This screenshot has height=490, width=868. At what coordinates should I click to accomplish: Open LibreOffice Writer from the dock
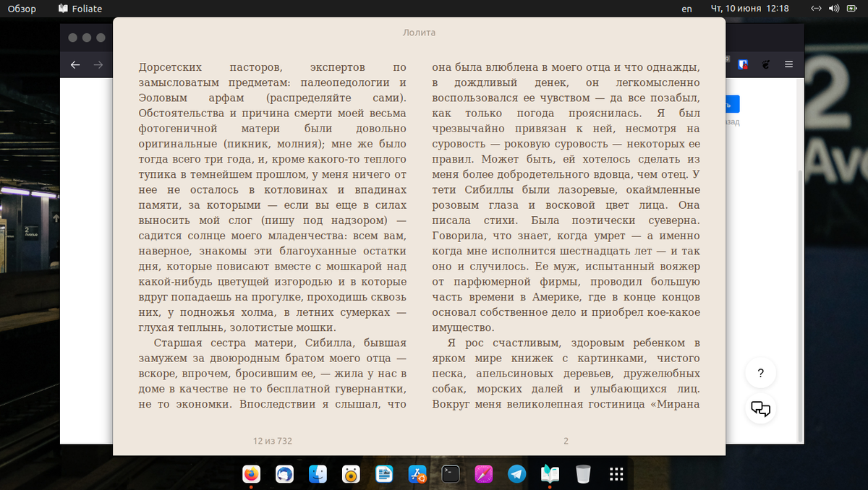pyautogui.click(x=384, y=474)
